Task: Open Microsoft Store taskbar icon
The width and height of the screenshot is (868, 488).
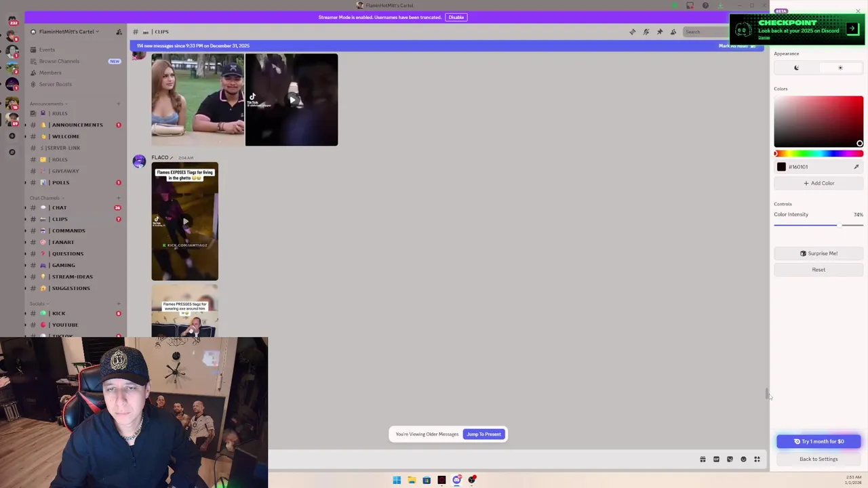Action: (x=427, y=481)
